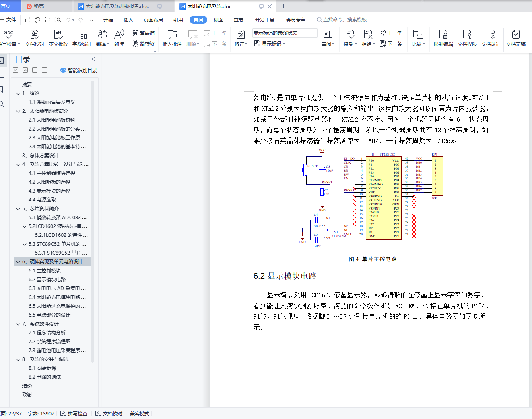
Task: Open Document Authentication (文档认证)
Action: (x=491, y=38)
